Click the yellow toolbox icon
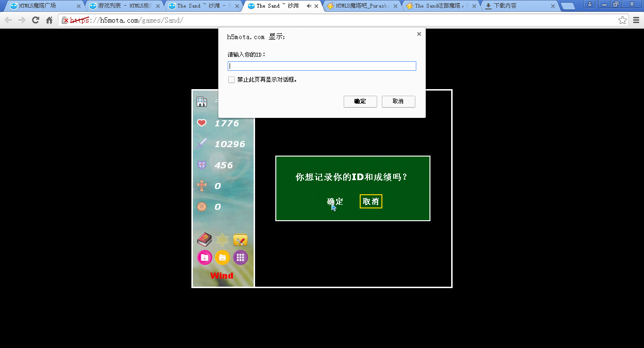644x348 pixels. click(240, 240)
